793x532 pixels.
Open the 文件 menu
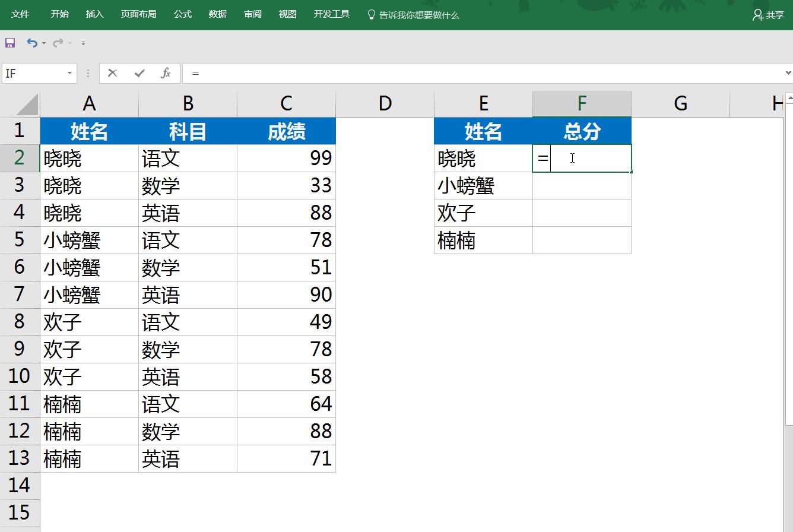pyautogui.click(x=21, y=14)
